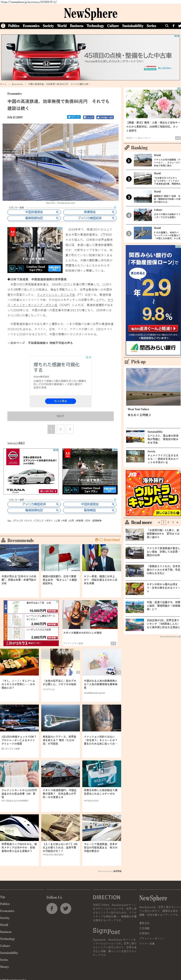
Task: Open footer link 運営会社
Action: 144,923
